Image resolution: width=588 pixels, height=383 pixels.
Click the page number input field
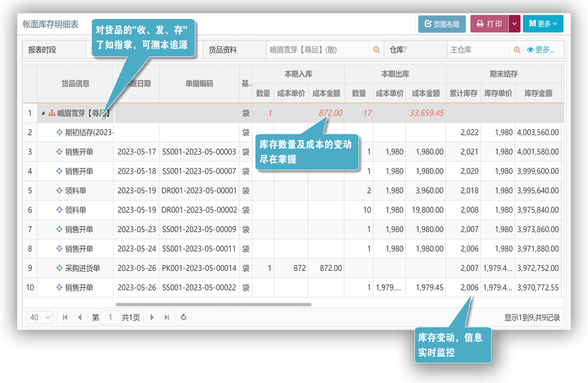coord(111,317)
